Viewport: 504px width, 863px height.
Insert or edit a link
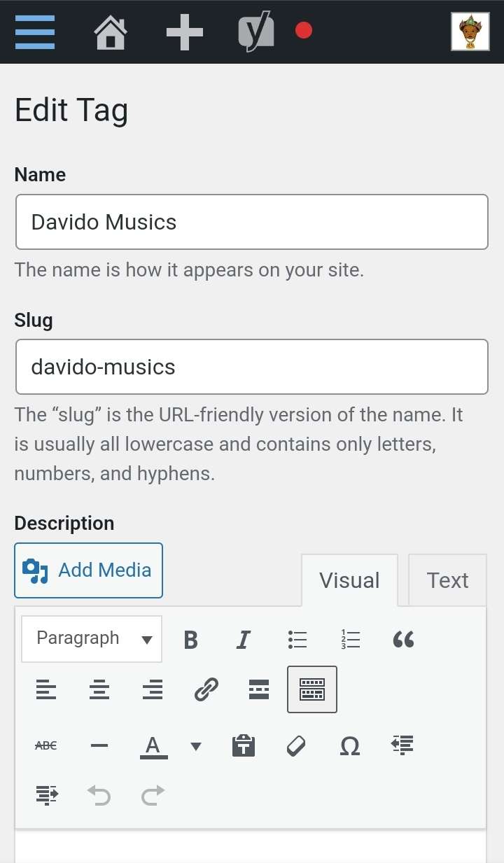[206, 690]
